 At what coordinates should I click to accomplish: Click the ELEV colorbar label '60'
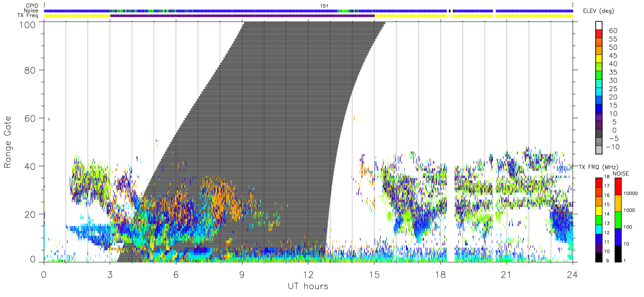tap(613, 30)
